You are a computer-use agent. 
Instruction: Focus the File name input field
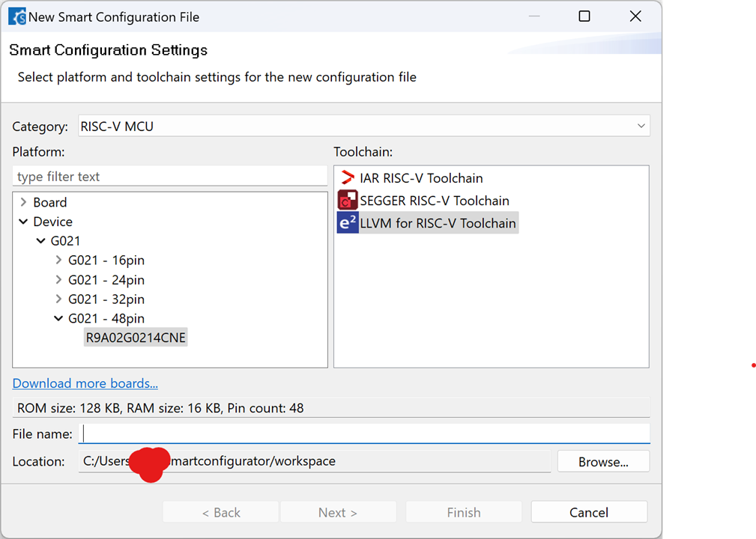pos(364,433)
